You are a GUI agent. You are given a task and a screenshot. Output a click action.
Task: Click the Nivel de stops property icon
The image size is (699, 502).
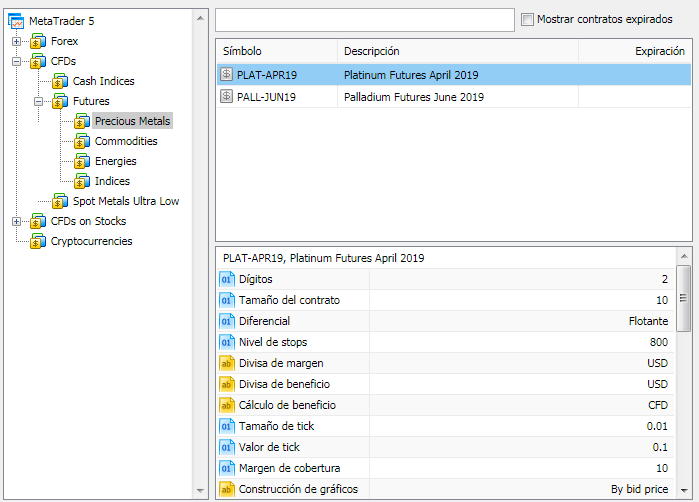226,342
